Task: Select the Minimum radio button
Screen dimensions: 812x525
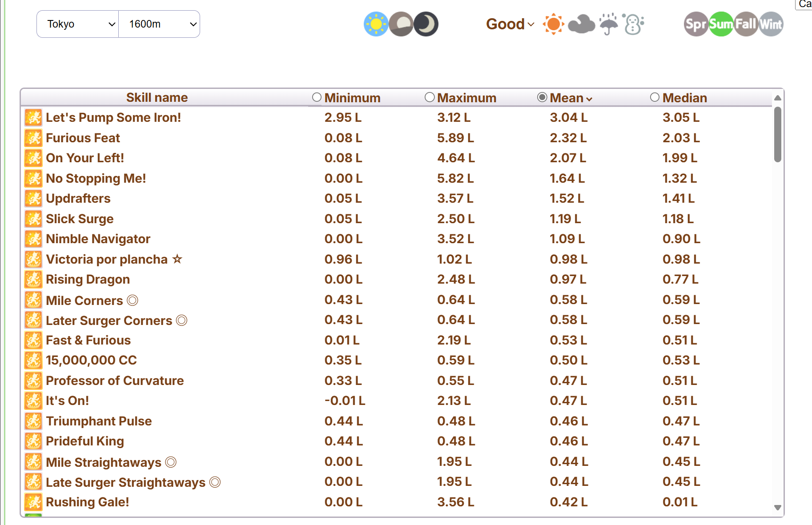Action: [317, 97]
